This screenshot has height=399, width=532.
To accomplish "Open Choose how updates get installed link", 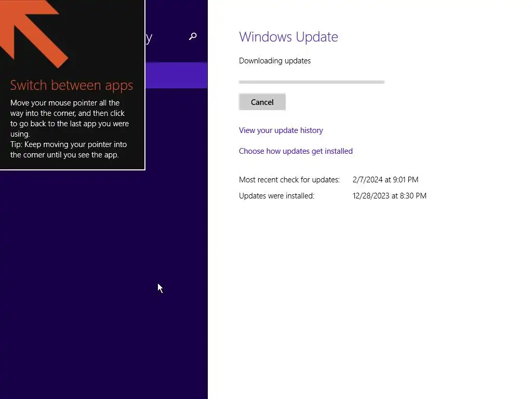I will pyautogui.click(x=296, y=151).
